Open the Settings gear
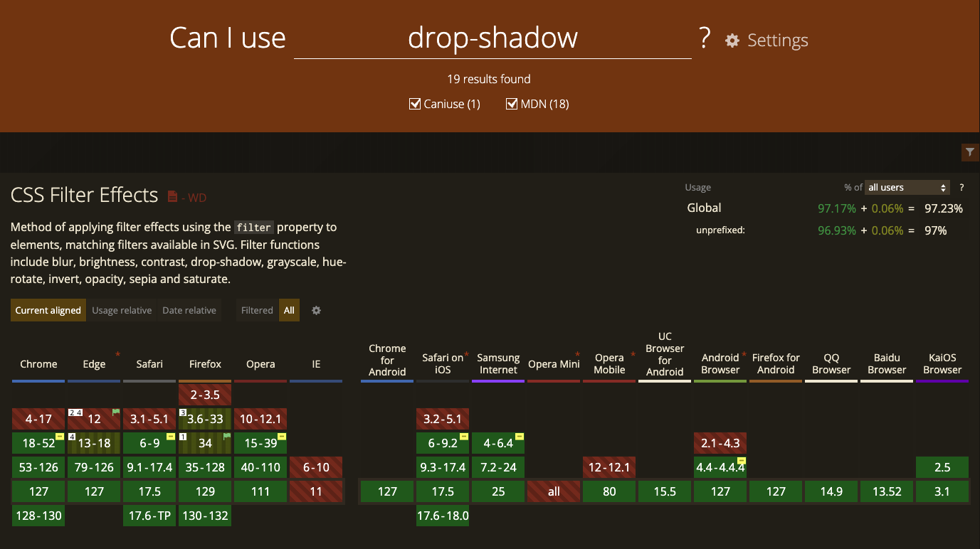The height and width of the screenshot is (549, 980). pyautogui.click(x=732, y=41)
